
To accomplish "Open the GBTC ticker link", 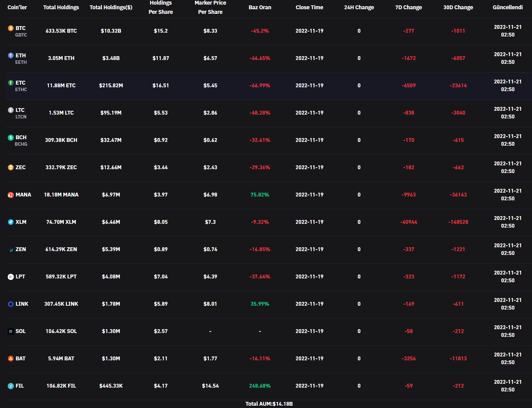I will (21, 35).
